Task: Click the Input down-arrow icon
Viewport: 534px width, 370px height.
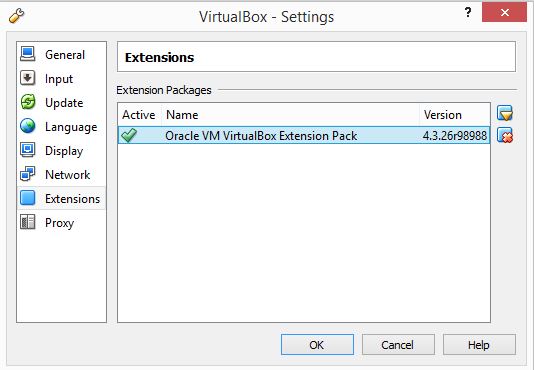Action: 28,78
